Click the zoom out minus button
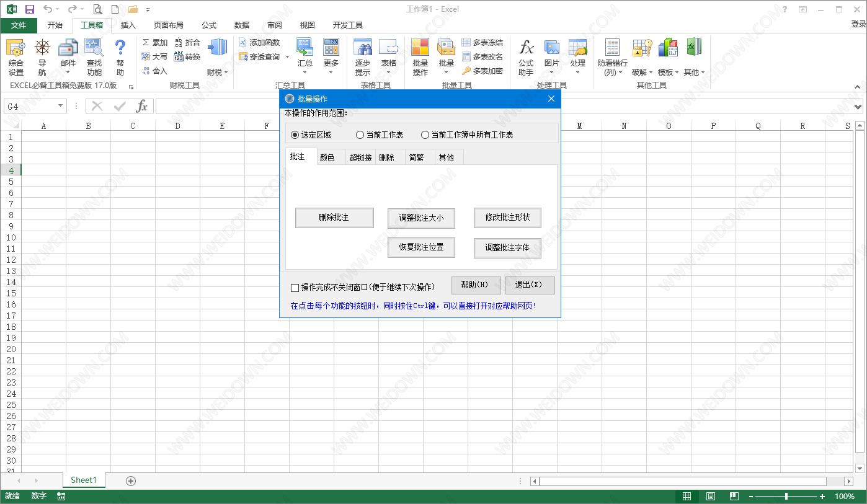The width and height of the screenshot is (867, 504). coord(750,497)
